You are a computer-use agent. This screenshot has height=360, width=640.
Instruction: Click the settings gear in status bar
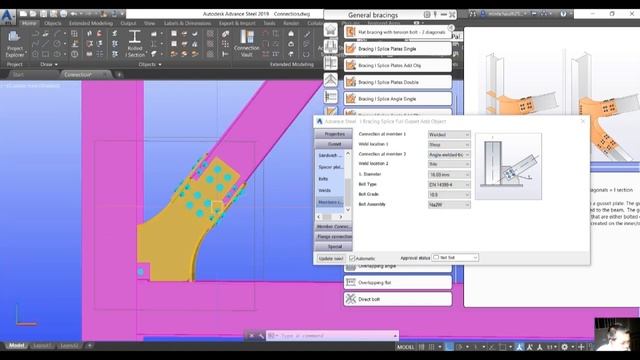coord(564,347)
